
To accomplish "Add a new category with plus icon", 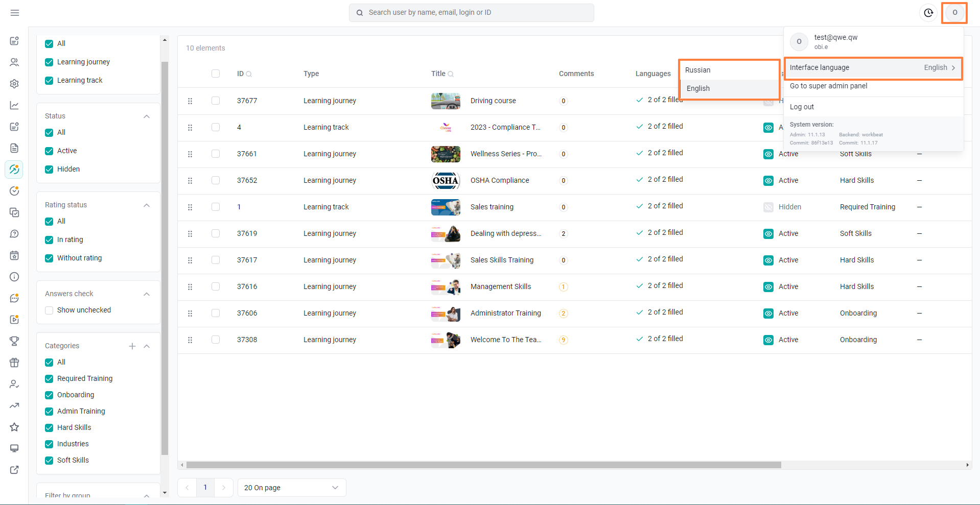I will pos(132,346).
